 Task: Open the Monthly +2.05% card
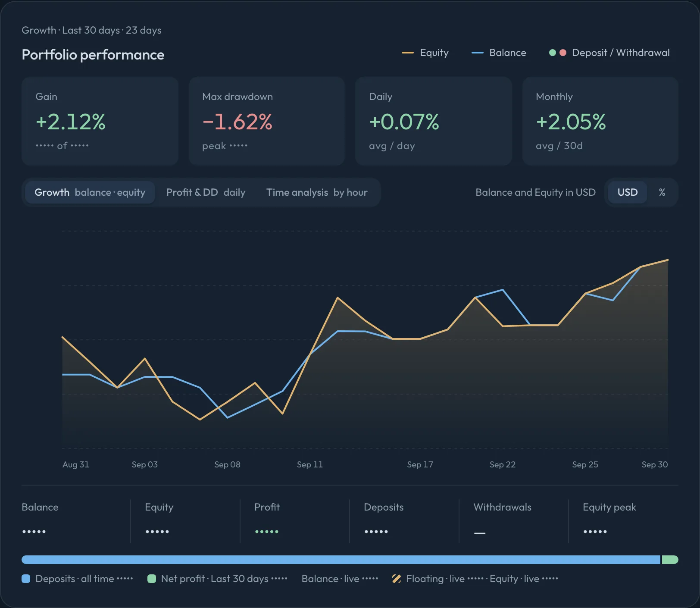click(x=600, y=121)
